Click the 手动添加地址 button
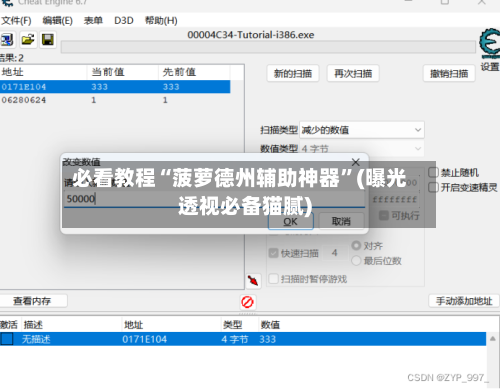Viewport: 500px width, 389px height. pos(464,301)
